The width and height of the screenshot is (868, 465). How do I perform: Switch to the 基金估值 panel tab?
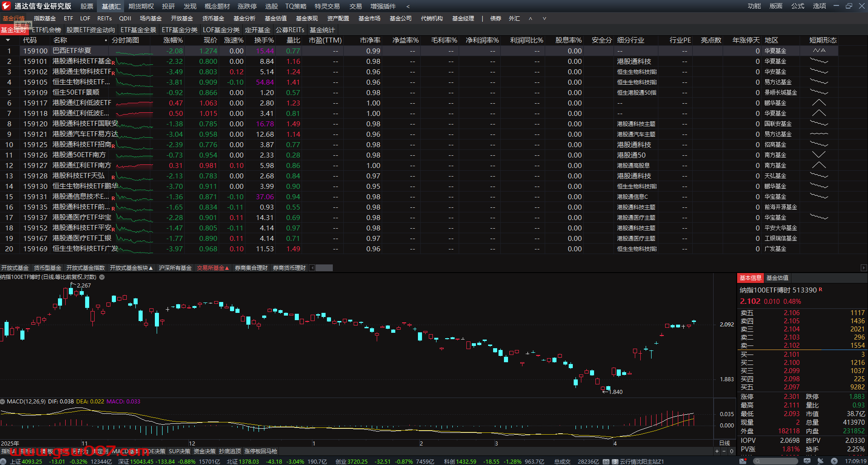[777, 278]
